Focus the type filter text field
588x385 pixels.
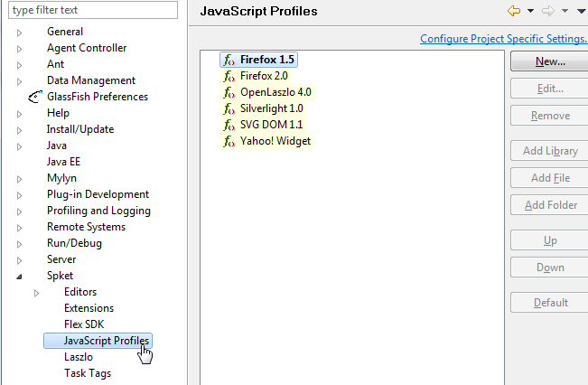(x=93, y=10)
